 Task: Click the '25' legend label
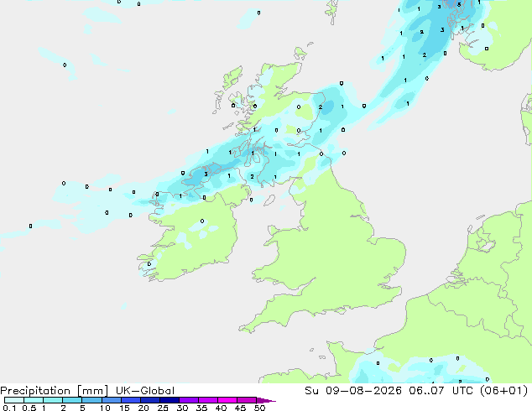pyautogui.click(x=163, y=408)
